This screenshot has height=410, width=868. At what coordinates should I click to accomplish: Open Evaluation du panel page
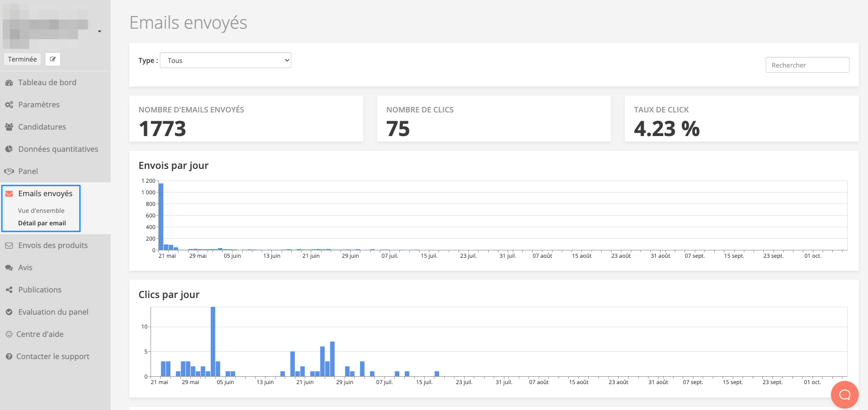pyautogui.click(x=53, y=312)
